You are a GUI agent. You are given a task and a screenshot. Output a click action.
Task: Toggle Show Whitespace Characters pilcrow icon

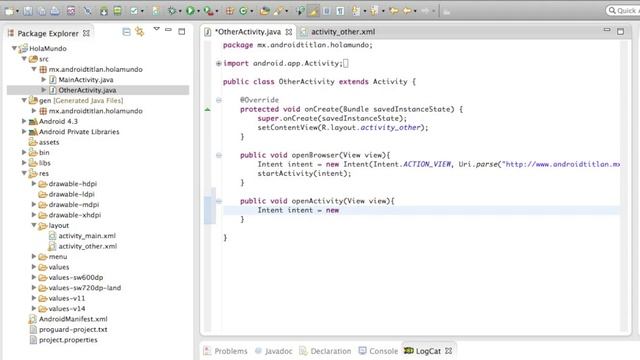click(x=340, y=11)
